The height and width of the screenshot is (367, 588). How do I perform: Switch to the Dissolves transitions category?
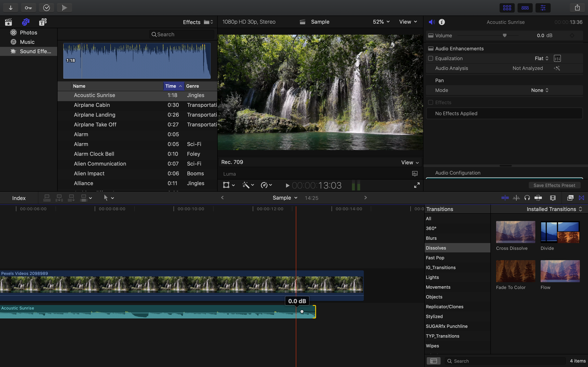[x=436, y=248]
